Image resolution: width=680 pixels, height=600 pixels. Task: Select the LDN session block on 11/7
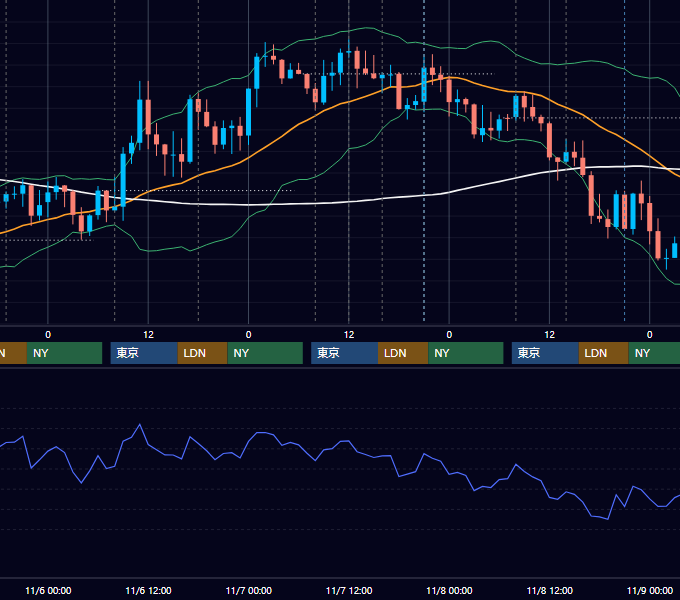403,353
